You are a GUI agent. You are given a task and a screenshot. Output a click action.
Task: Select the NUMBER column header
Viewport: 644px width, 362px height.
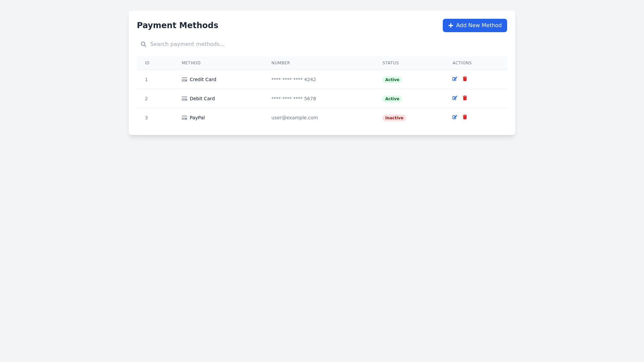pyautogui.click(x=280, y=63)
